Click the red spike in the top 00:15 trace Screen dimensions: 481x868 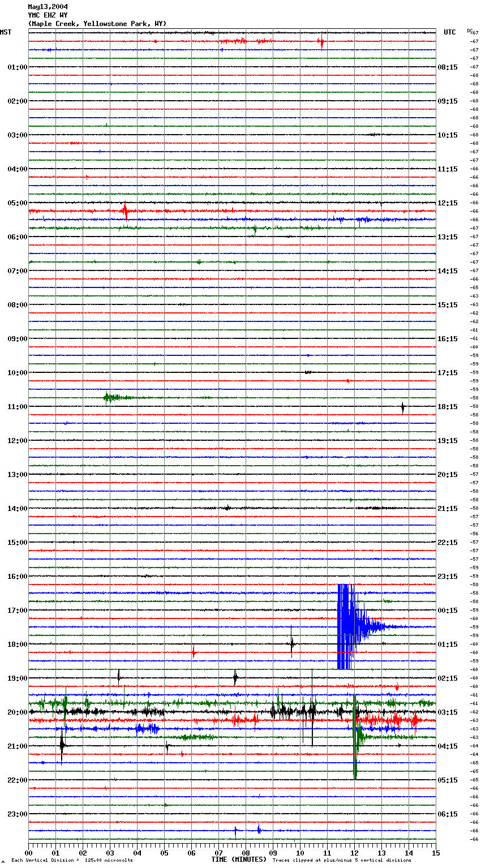pos(321,41)
